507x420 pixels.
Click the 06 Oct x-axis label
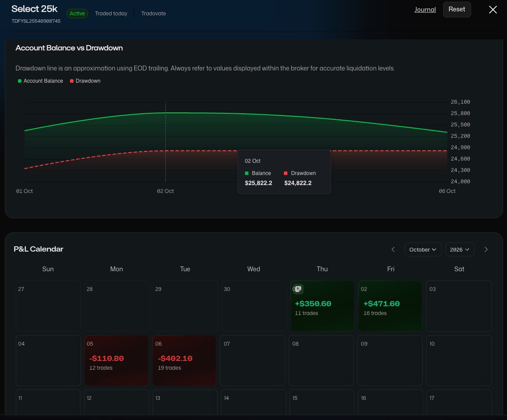447,191
